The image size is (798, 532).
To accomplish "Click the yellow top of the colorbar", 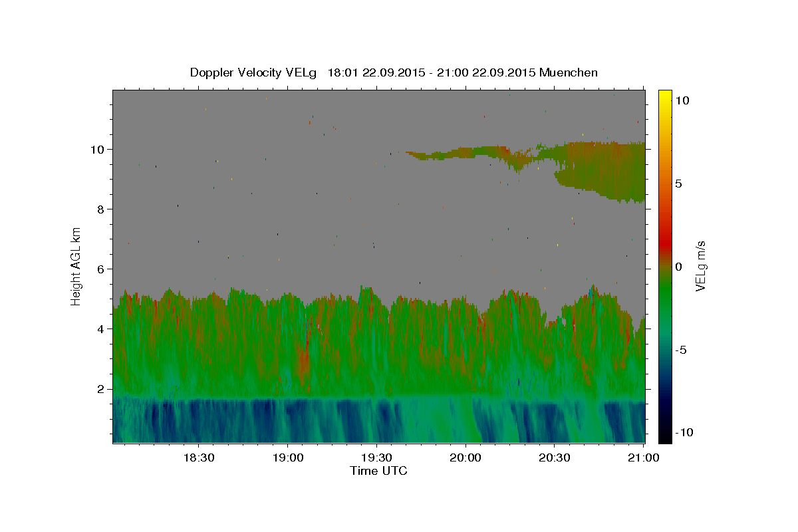I will pos(665,96).
